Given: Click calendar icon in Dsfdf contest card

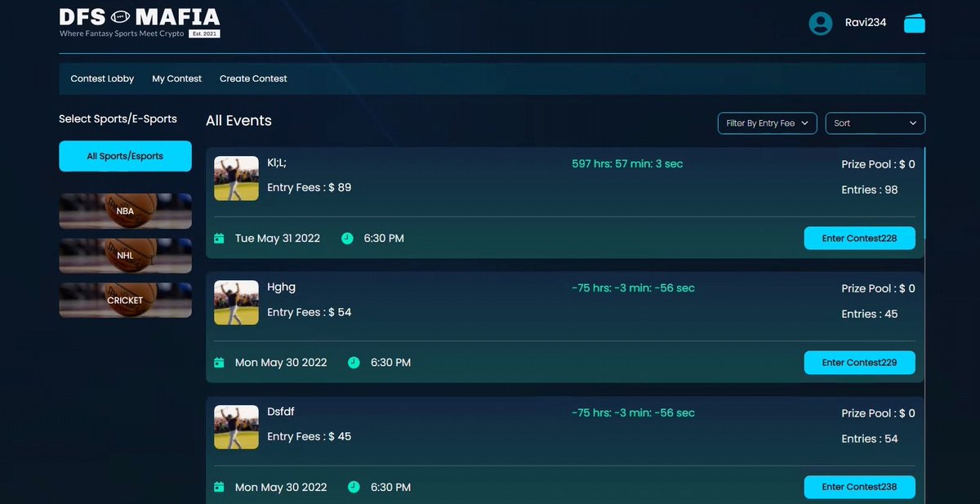Looking at the screenshot, I should pos(219,487).
